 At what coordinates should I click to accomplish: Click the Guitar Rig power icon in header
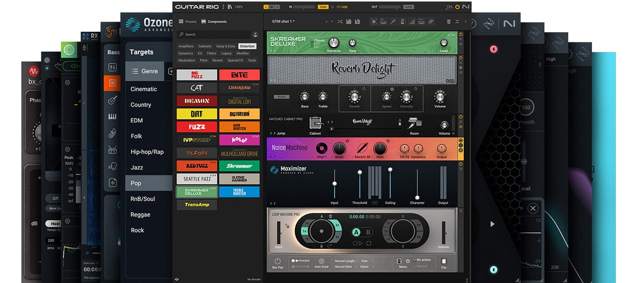(457, 7)
